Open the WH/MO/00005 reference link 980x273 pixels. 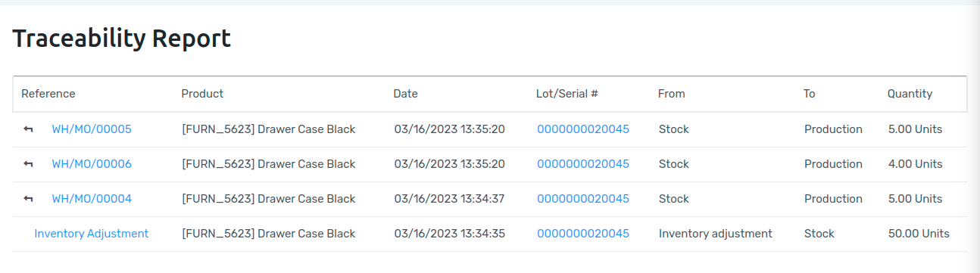92,129
